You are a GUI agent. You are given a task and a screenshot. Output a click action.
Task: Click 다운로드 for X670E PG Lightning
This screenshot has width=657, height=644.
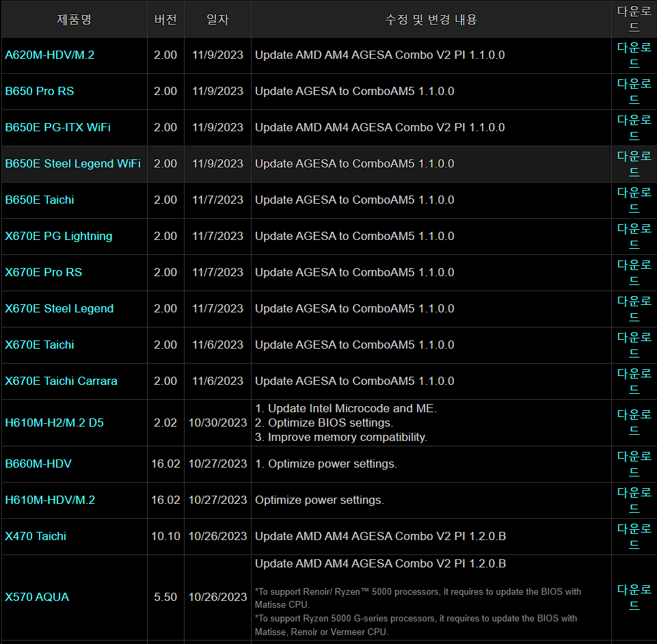[x=634, y=237]
